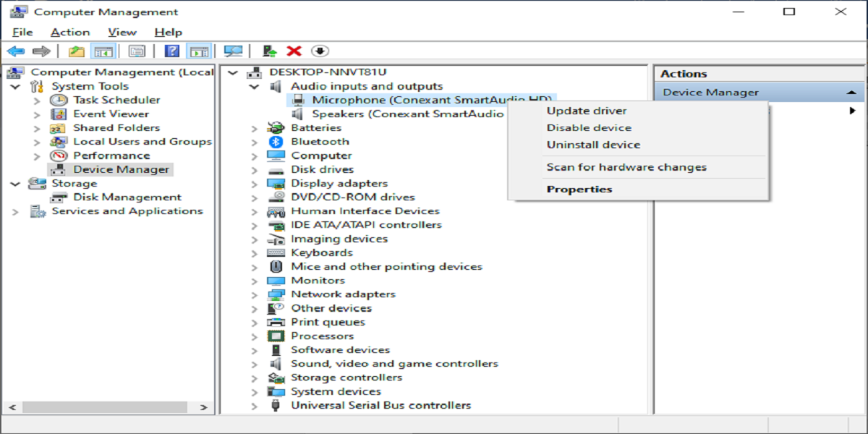Select Disk Management in the left tree
The image size is (868, 434).
[127, 197]
